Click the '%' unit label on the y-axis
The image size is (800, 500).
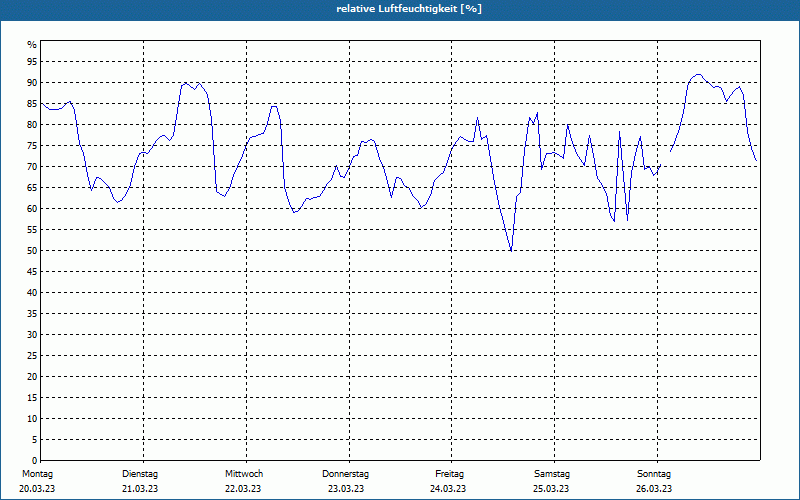click(x=32, y=45)
